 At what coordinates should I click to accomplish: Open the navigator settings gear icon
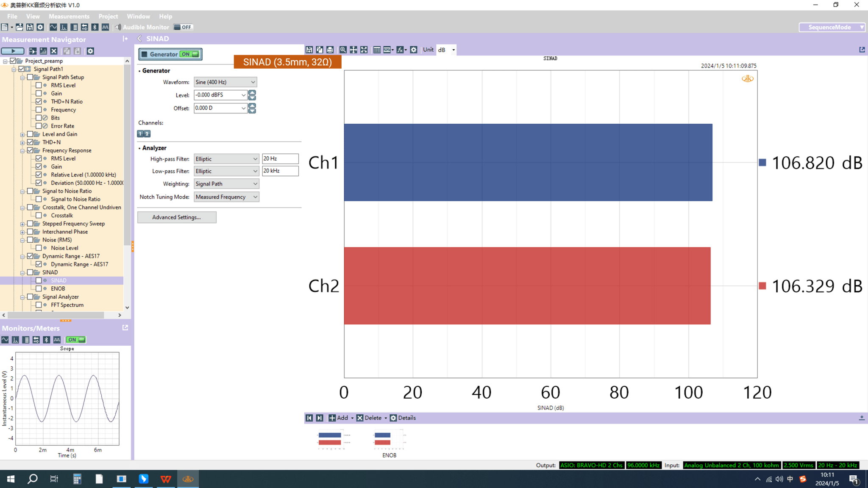coord(90,51)
